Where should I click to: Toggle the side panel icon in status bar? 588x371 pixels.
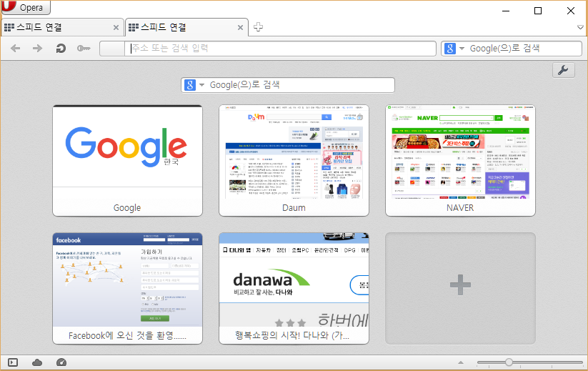coord(13,362)
